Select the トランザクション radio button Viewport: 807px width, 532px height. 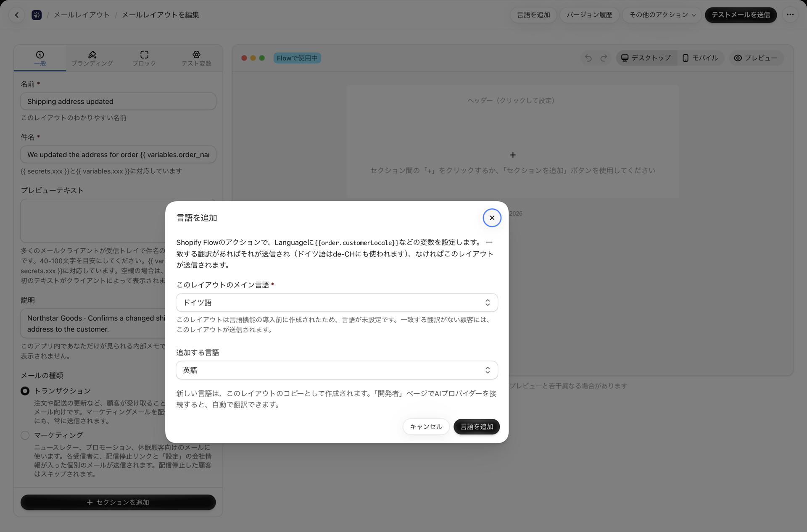click(25, 391)
